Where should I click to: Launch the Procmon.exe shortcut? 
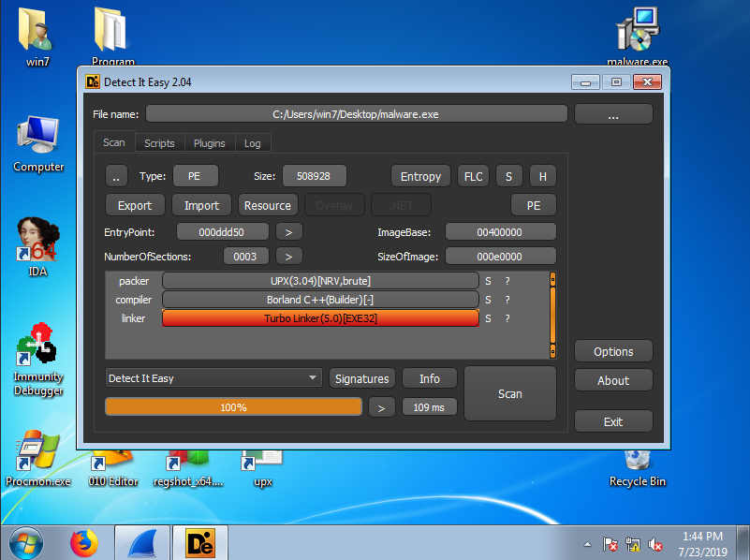pyautogui.click(x=37, y=459)
